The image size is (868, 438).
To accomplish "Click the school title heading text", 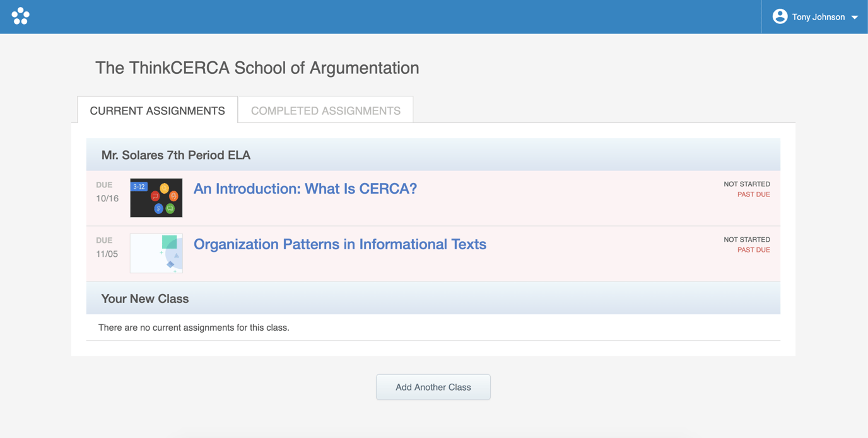I will [257, 68].
